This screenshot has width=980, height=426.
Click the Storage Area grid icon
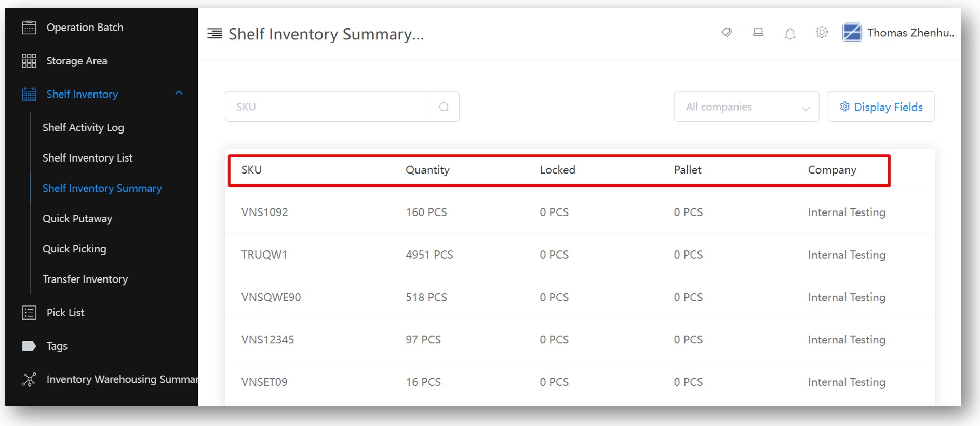pos(29,61)
